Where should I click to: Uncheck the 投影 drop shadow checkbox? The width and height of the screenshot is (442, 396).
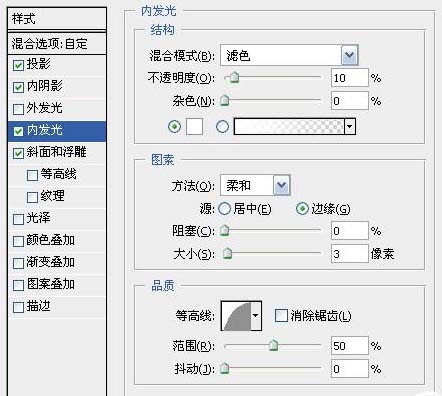[18, 65]
